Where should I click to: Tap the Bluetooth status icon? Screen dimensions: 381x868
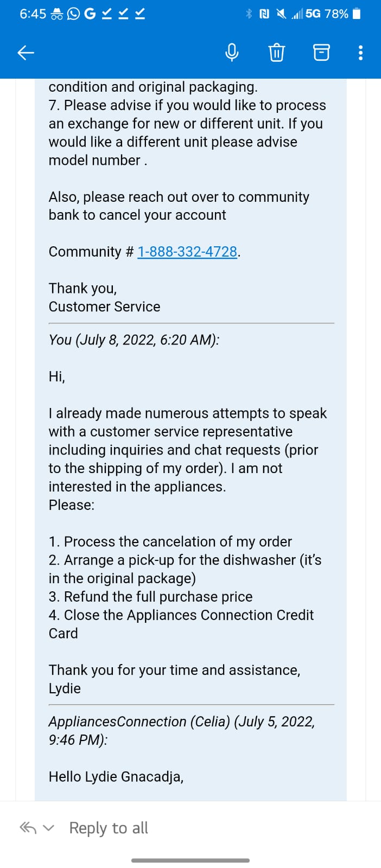[249, 14]
